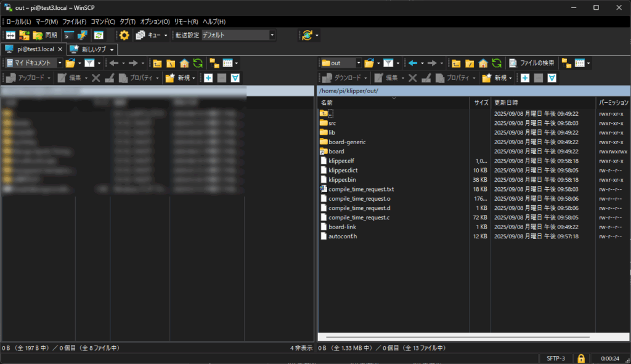Switch to the 新しいタブ tab
631x364 pixels.
pyautogui.click(x=93, y=49)
